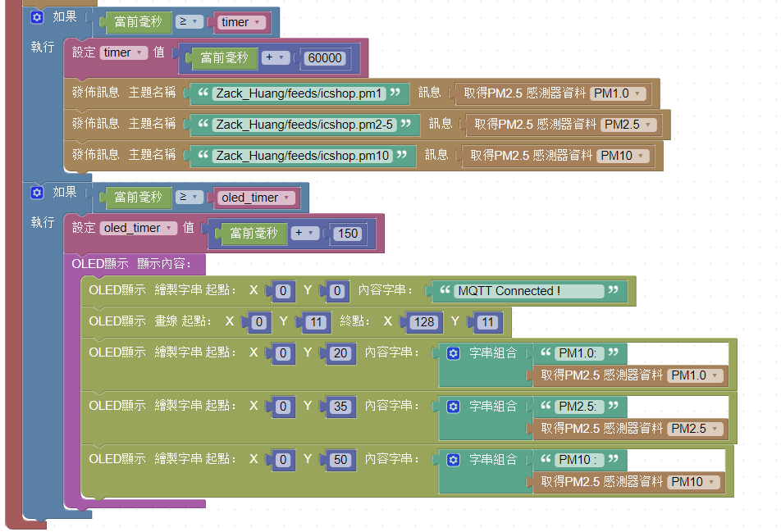Select 字串組合 label in PM1.0 row
This screenshot has width=781, height=532.
click(x=493, y=353)
